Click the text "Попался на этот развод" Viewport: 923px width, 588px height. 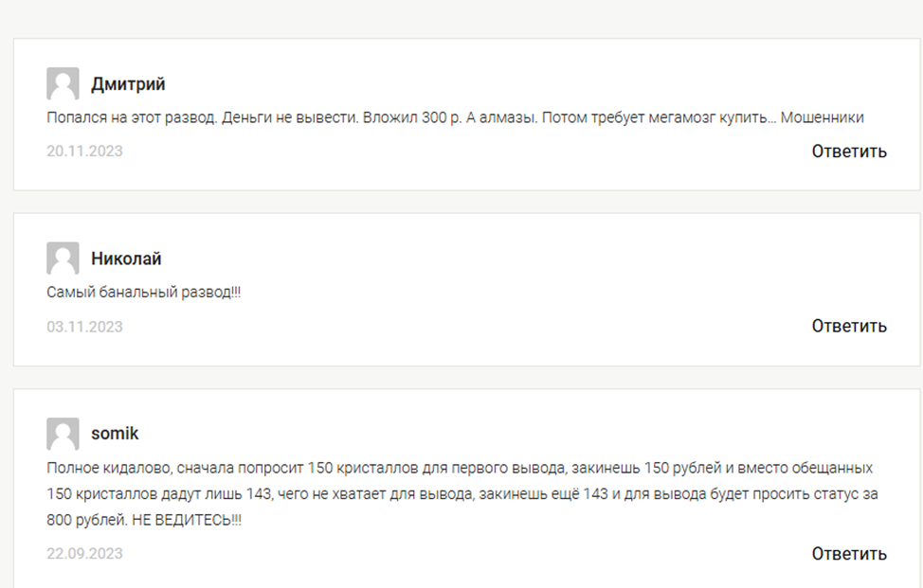130,118
